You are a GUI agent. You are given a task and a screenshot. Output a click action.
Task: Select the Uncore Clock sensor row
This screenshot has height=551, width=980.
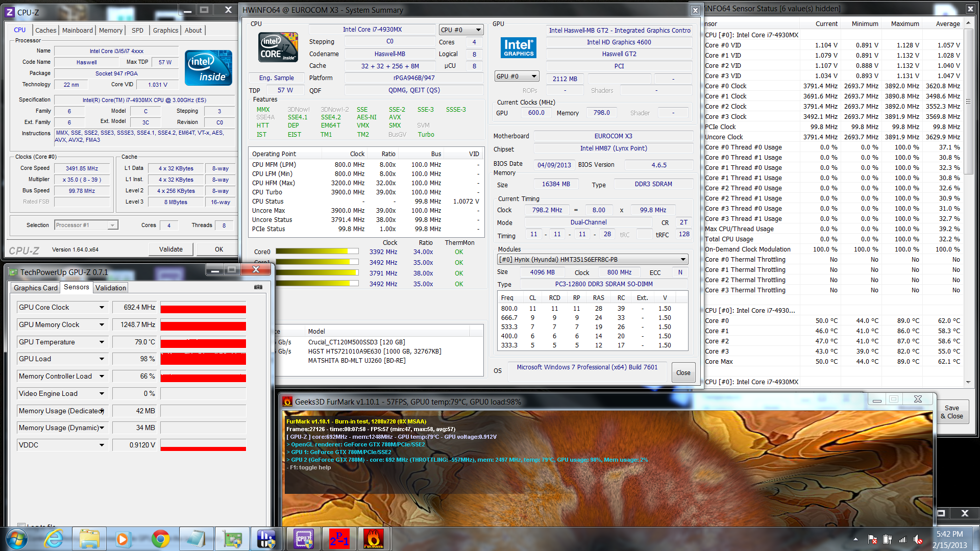(834, 137)
